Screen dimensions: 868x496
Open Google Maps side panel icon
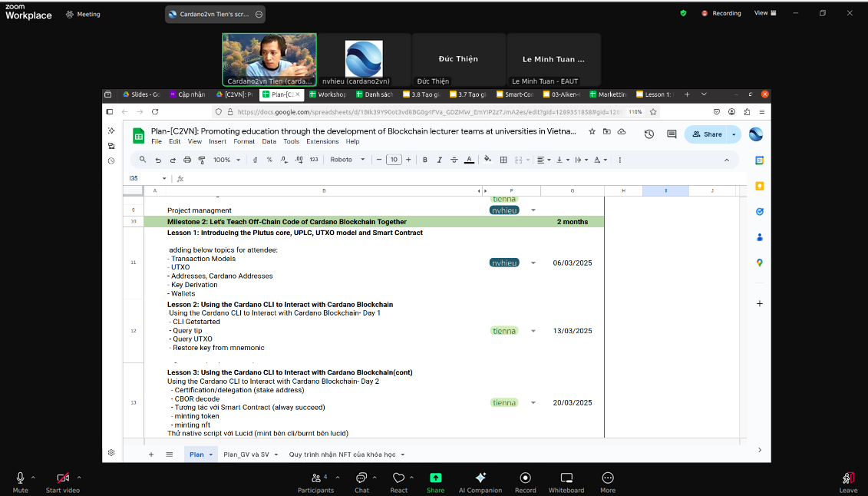760,263
